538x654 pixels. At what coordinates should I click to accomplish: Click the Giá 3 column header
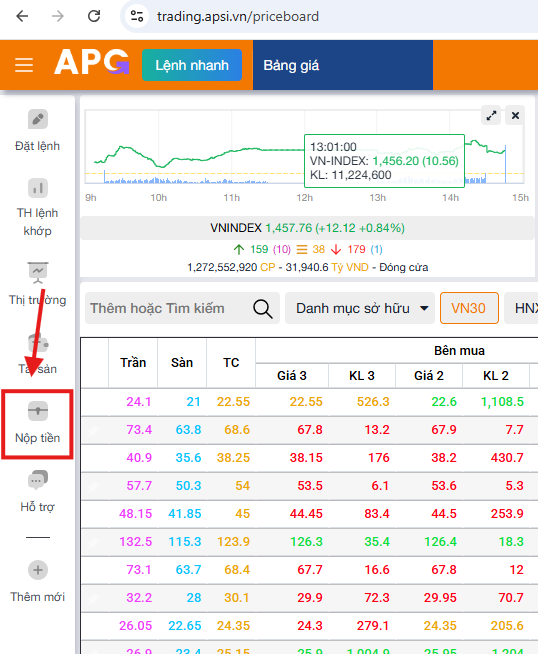click(292, 375)
